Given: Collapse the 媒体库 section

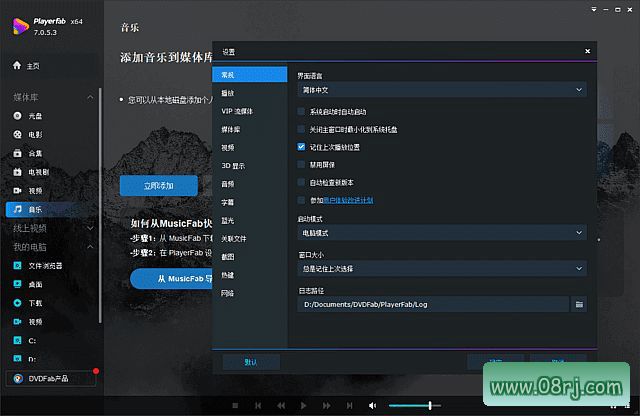Looking at the screenshot, I should pyautogui.click(x=90, y=97).
